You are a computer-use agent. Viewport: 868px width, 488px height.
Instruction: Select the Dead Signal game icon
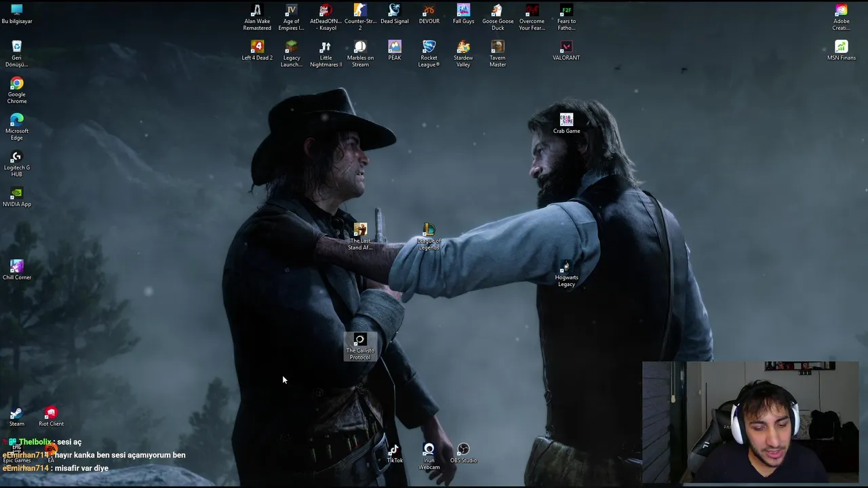click(395, 14)
